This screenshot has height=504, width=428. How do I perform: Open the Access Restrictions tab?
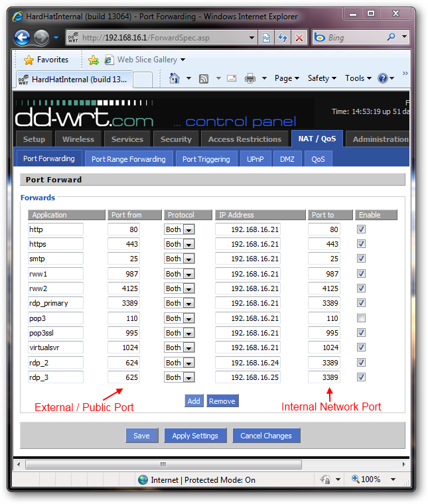tap(245, 139)
